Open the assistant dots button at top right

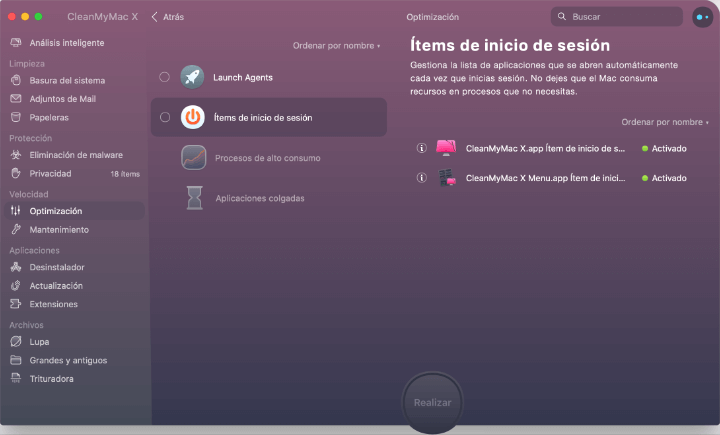[702, 17]
